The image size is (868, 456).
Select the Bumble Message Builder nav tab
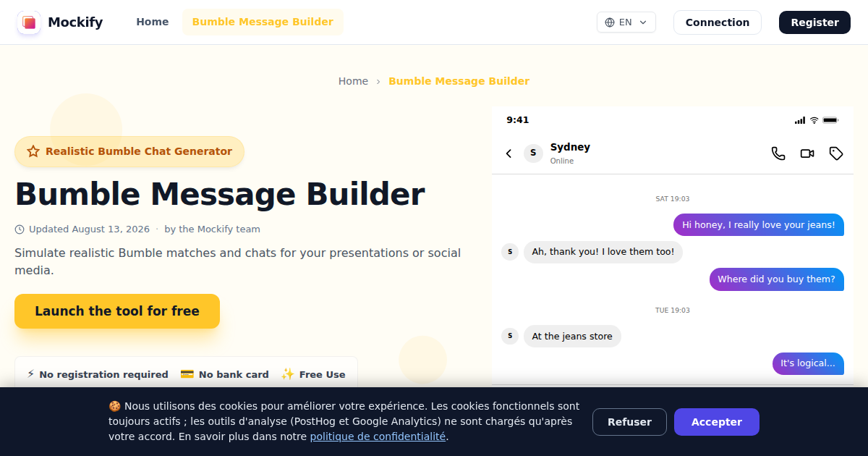pos(263,22)
